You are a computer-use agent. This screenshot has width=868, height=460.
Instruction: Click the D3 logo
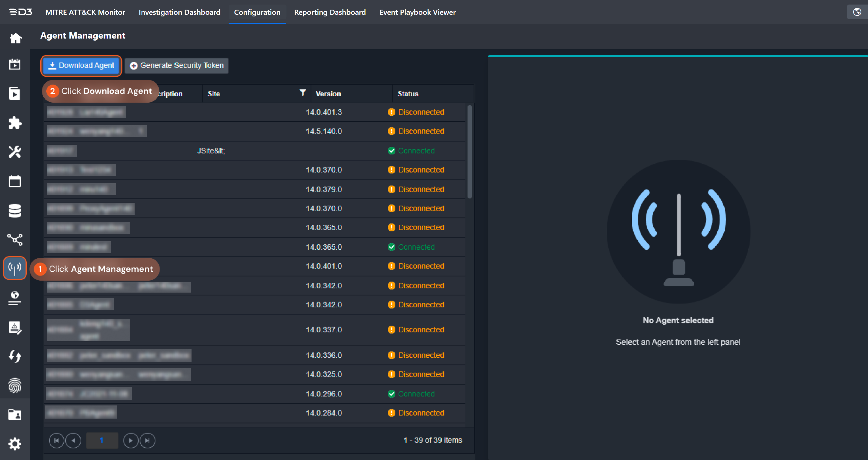20,12
